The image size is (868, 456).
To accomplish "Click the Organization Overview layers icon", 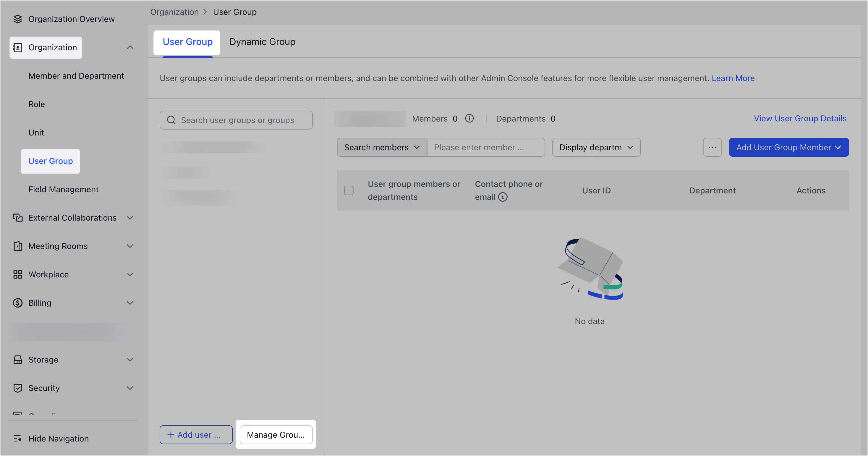I will coord(17,19).
